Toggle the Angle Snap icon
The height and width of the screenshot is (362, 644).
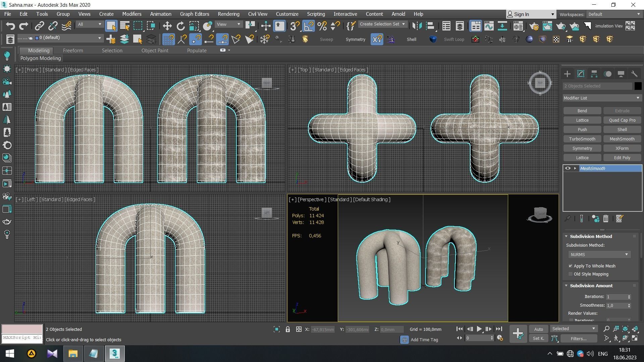[x=309, y=26]
